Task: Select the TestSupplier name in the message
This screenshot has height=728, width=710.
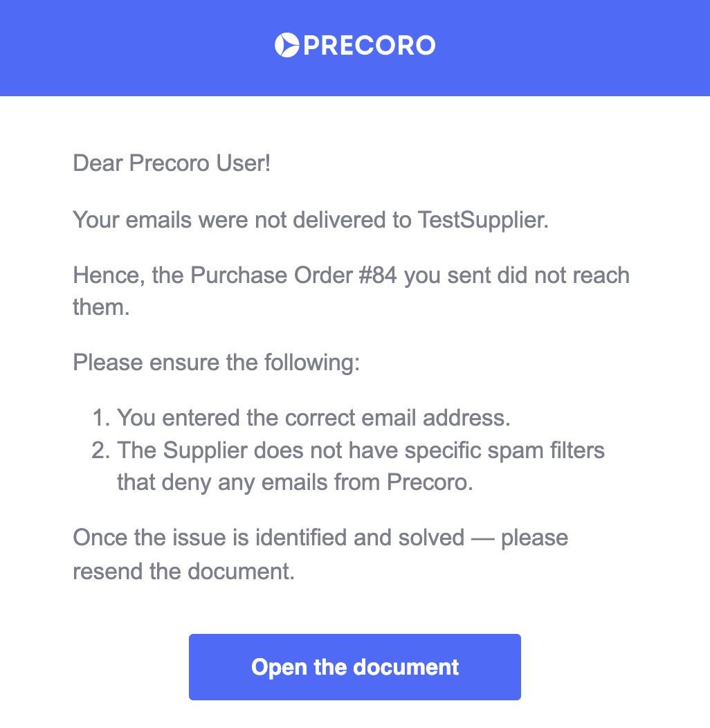Action: coord(483,219)
